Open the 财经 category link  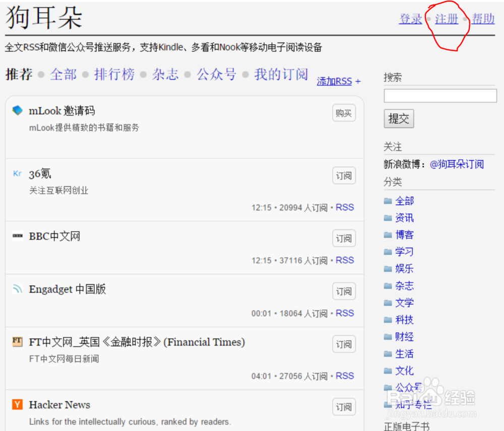pyautogui.click(x=404, y=337)
